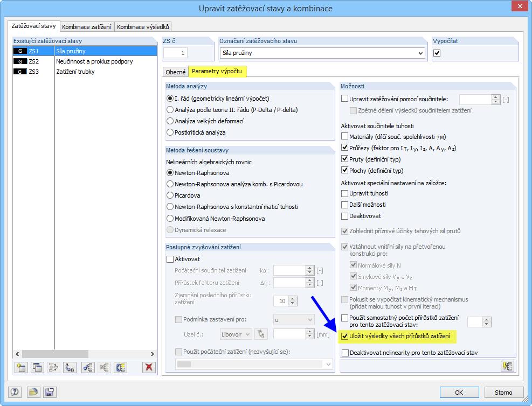
Task: Choose the Picardova solving method
Action: coord(170,195)
